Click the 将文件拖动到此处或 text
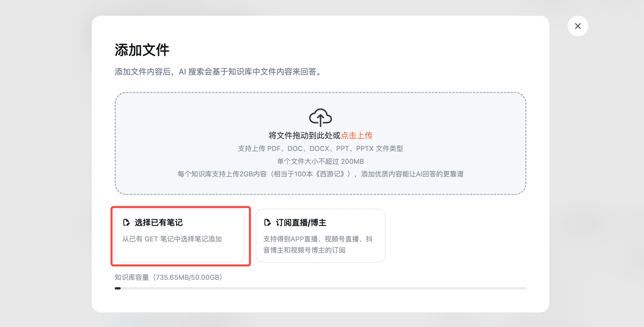The width and height of the screenshot is (644, 327). coord(304,135)
